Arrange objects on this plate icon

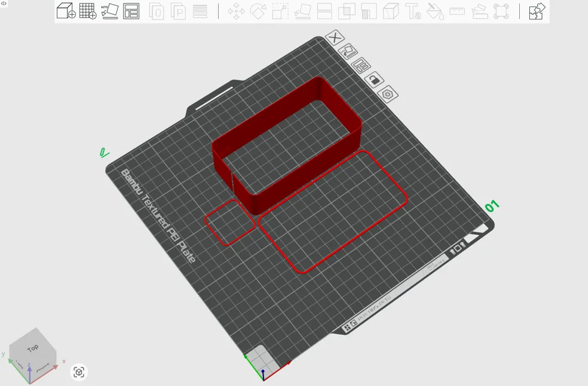coord(361,65)
